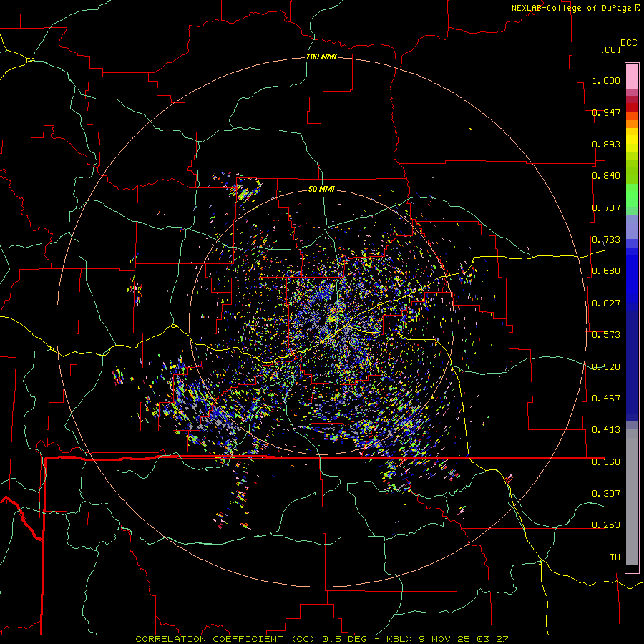The image size is (644, 644).
Task: Click the DCC legend header
Action: coord(628,43)
